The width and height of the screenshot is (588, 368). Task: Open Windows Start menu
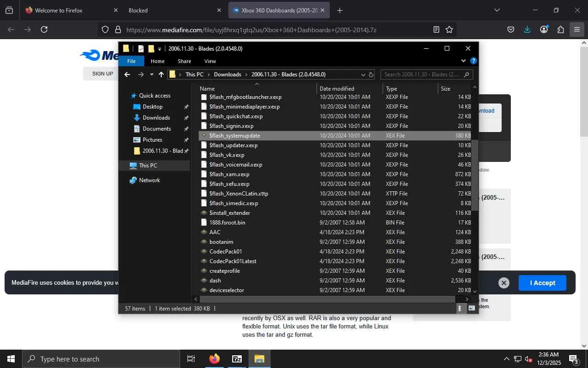click(11, 359)
